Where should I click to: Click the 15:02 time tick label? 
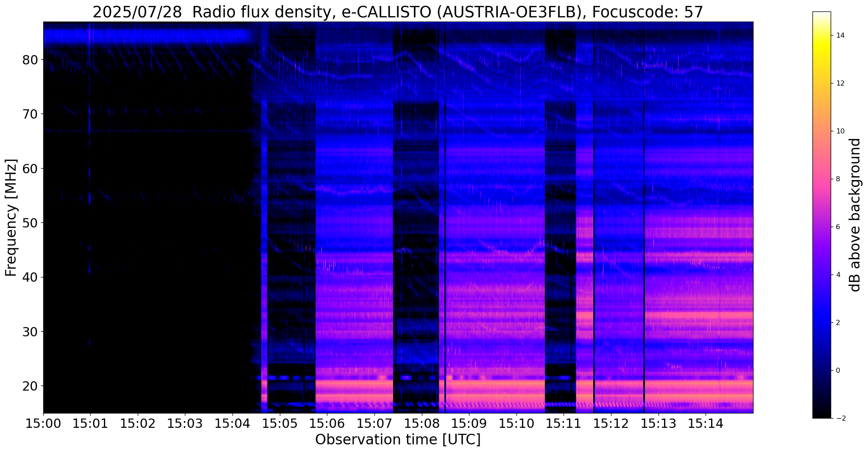coord(138,424)
